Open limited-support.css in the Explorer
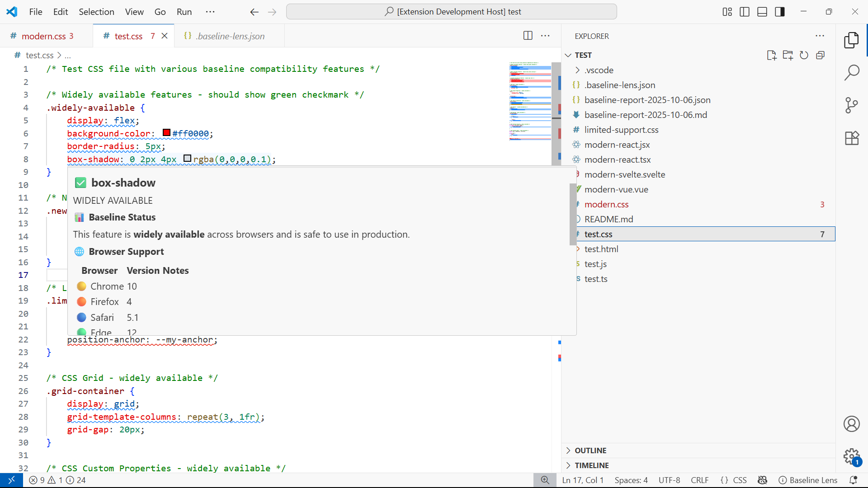This screenshot has width=868, height=488. pyautogui.click(x=621, y=130)
